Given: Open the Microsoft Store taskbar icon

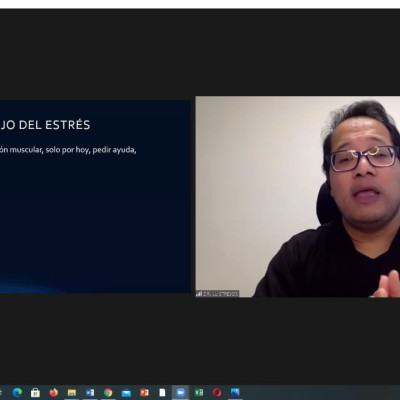Looking at the screenshot, I should 35,392.
